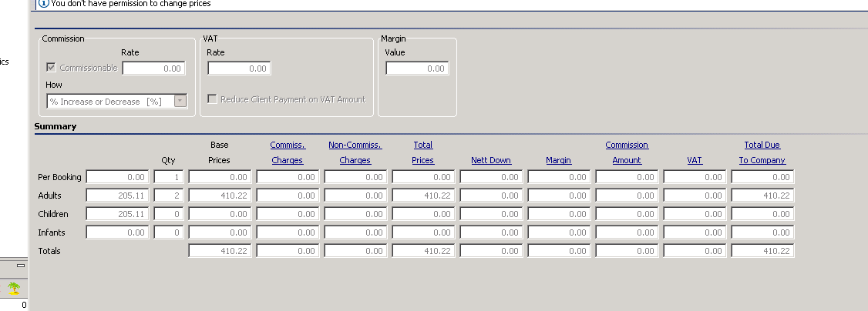The width and height of the screenshot is (868, 311).
Task: Open the Non-Commiss. Charges link
Action: pyautogui.click(x=355, y=152)
